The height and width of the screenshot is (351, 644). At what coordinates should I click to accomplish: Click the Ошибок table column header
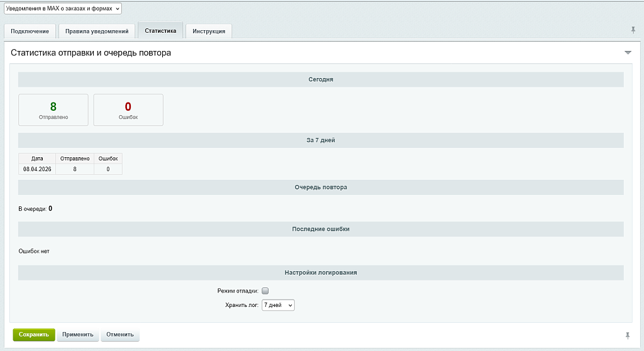click(108, 159)
